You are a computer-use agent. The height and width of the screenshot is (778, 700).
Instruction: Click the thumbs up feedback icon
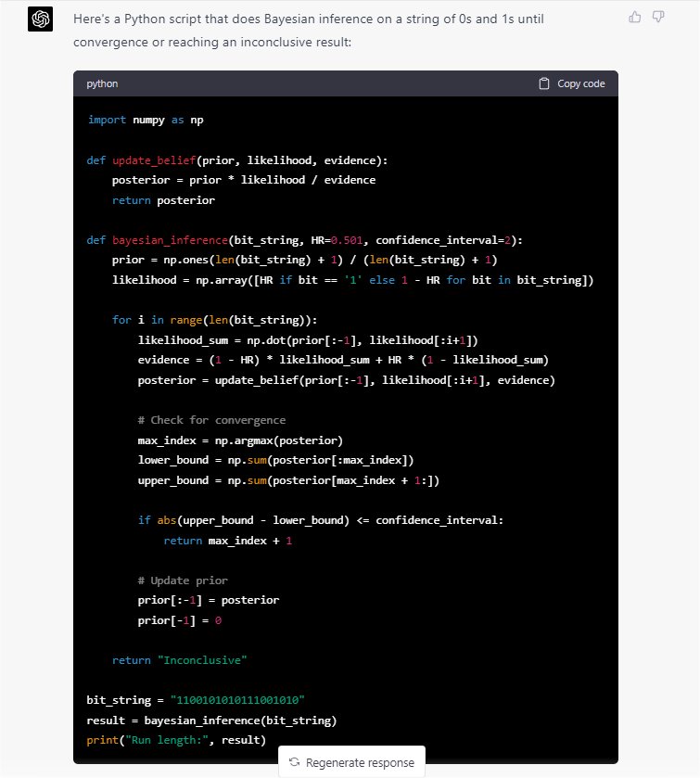click(x=634, y=18)
